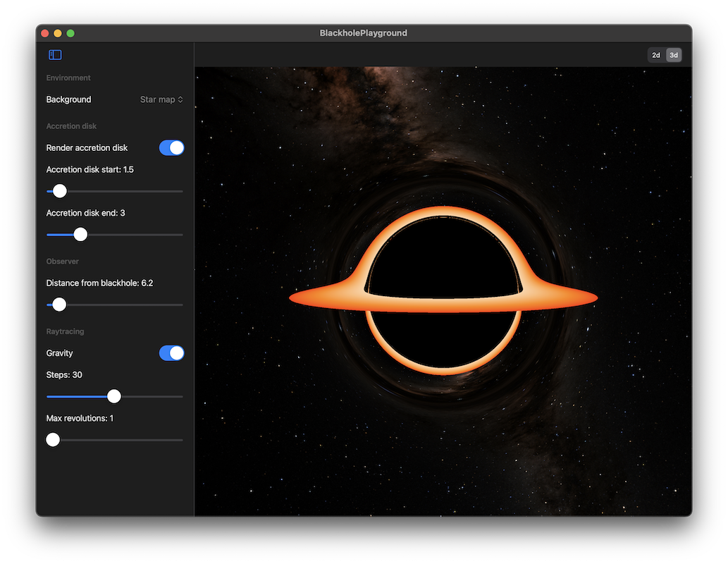Click the Observer section header
Screen dimensions: 728x564
[62, 261]
